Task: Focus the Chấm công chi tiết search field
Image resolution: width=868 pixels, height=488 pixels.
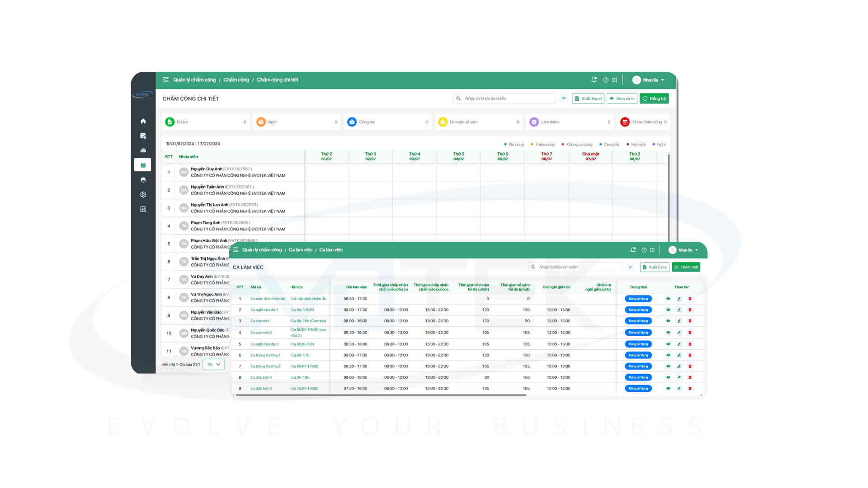Action: click(x=504, y=99)
